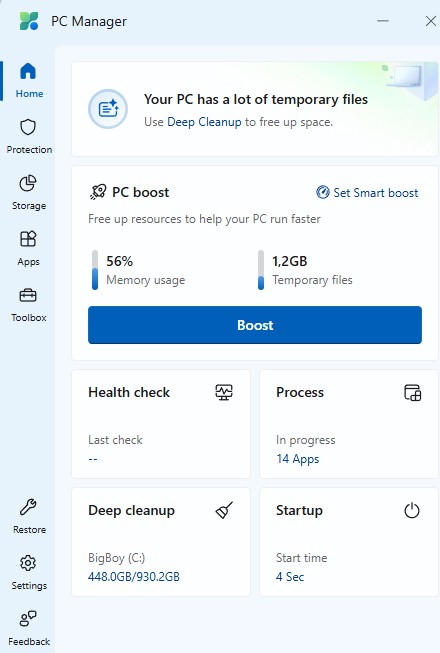Viewport: 440px width, 653px height.
Task: Select the Home label in sidebar
Action: [29, 94]
